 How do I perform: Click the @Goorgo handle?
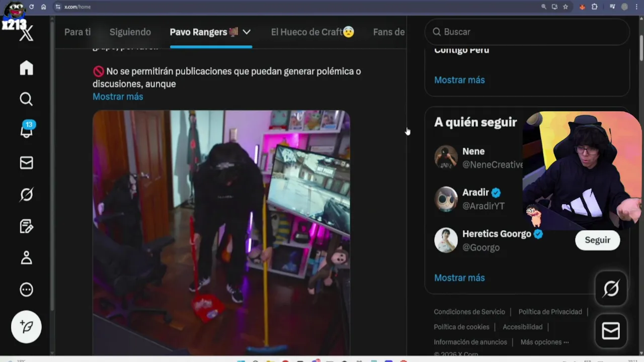point(481,247)
